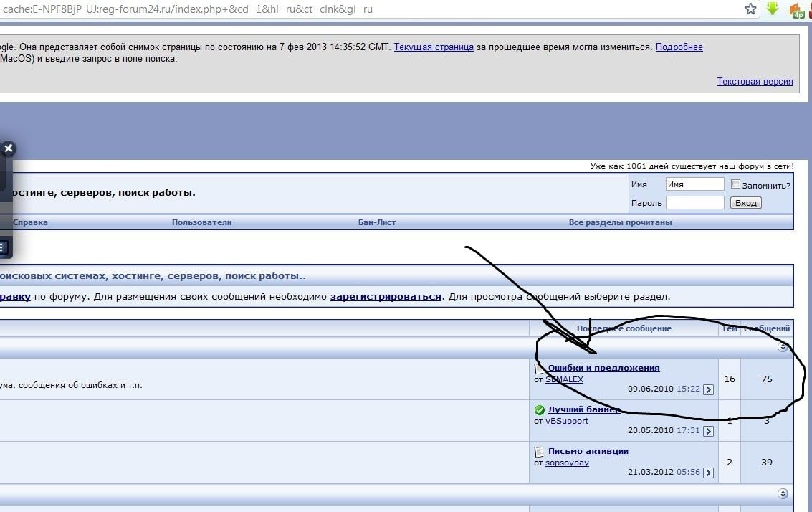The image size is (812, 512).
Task: Go to last post arrow dated 20.05.2010
Action: click(x=708, y=431)
